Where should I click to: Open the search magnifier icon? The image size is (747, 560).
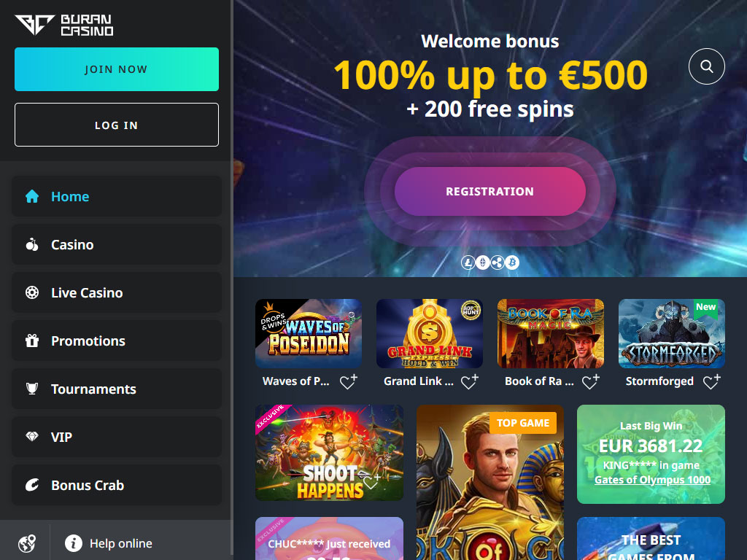(x=706, y=66)
